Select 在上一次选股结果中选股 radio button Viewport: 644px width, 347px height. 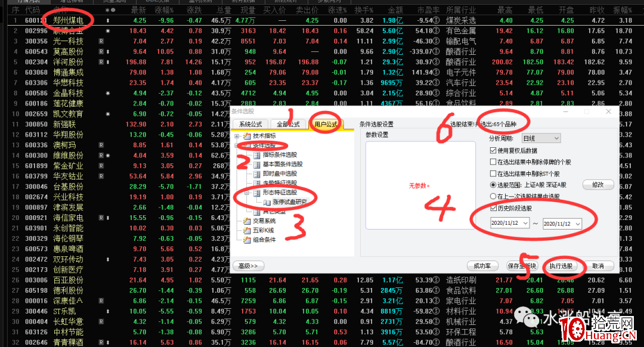click(x=493, y=197)
